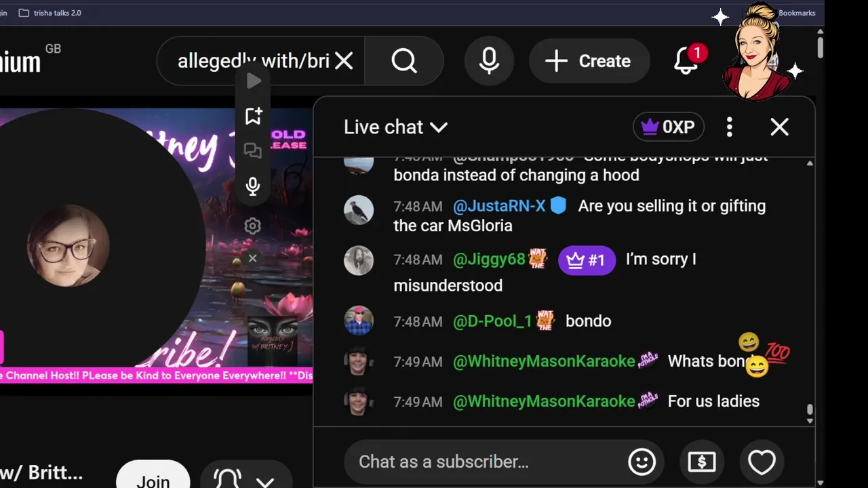Open the notifications bell
The image size is (868, 488).
[x=686, y=61]
